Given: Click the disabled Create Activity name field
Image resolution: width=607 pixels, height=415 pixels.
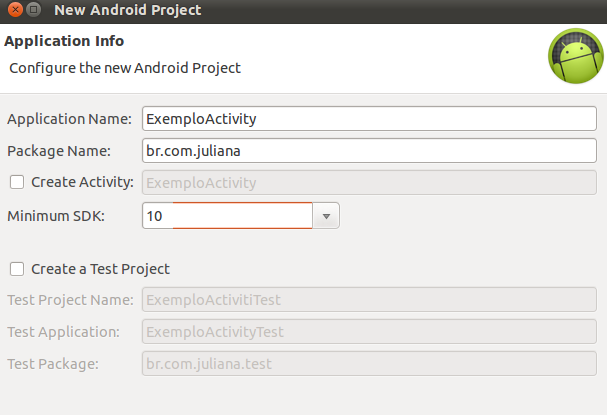Looking at the screenshot, I should (x=369, y=183).
